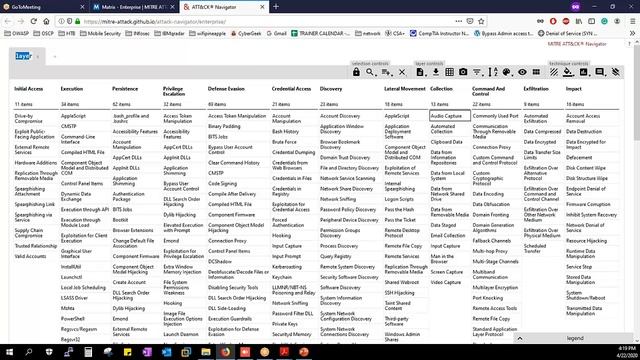Reload the page

33,21
